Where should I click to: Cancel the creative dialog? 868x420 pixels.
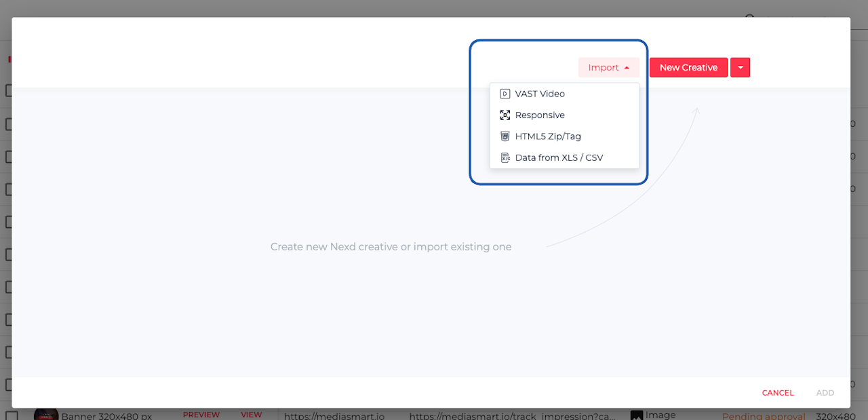[778, 393]
